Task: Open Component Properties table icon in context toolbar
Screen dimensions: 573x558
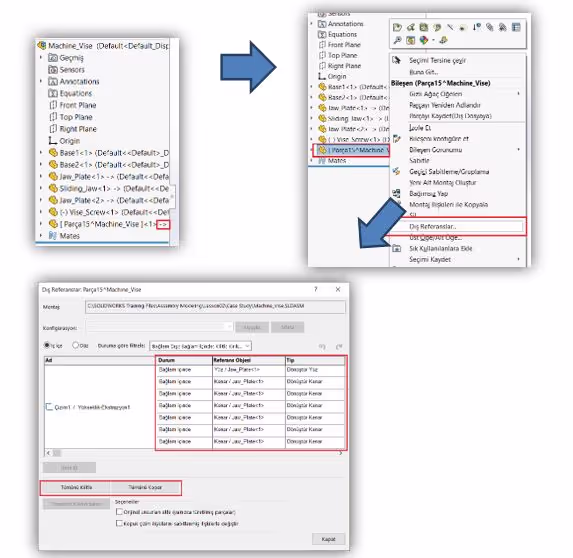Action: click(516, 27)
